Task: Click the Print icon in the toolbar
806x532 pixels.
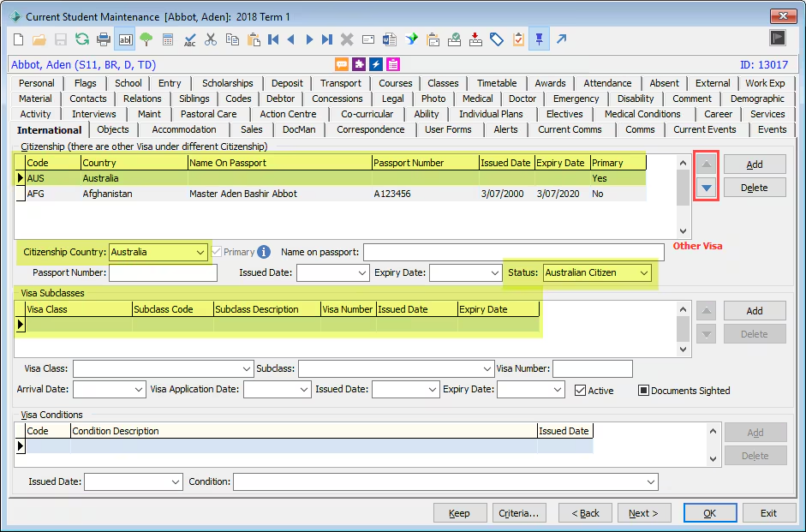Action: click(104, 39)
